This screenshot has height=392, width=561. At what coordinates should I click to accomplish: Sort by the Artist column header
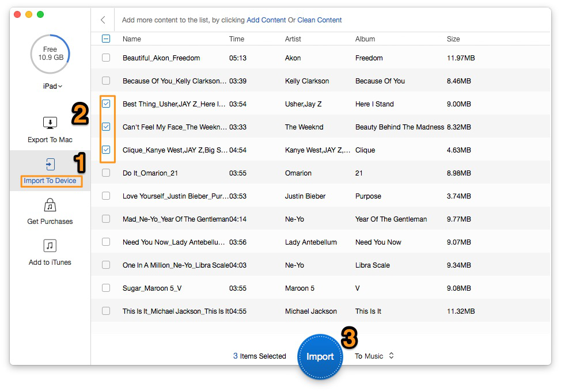[293, 39]
